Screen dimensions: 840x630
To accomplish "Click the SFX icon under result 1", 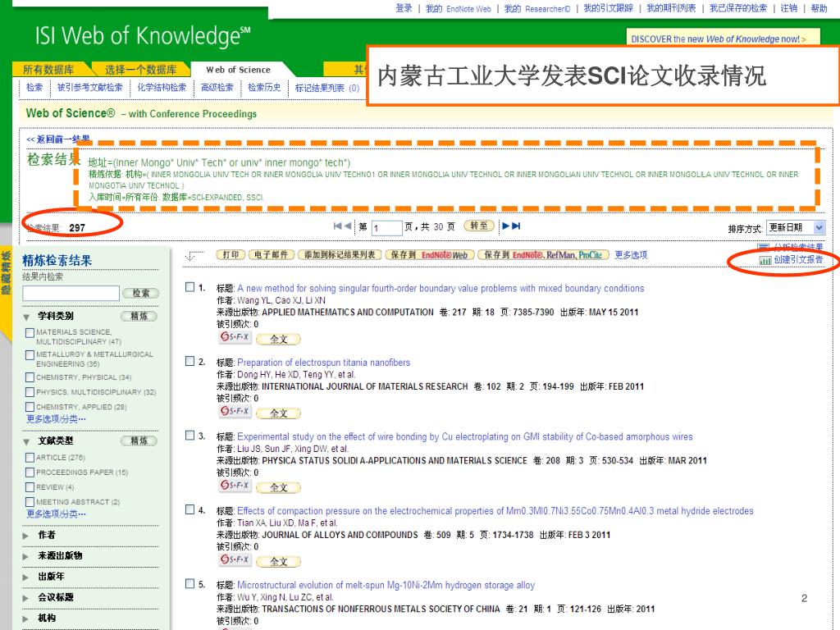I will [x=235, y=337].
